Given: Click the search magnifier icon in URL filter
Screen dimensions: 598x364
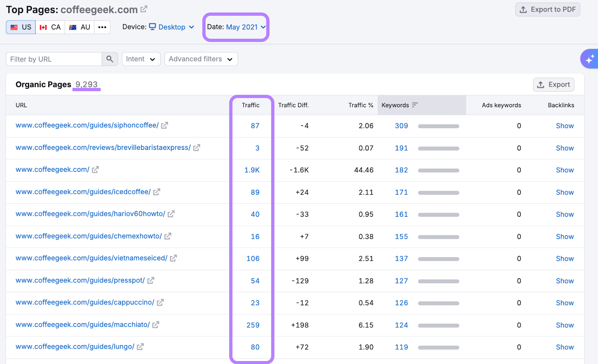Looking at the screenshot, I should [x=110, y=59].
